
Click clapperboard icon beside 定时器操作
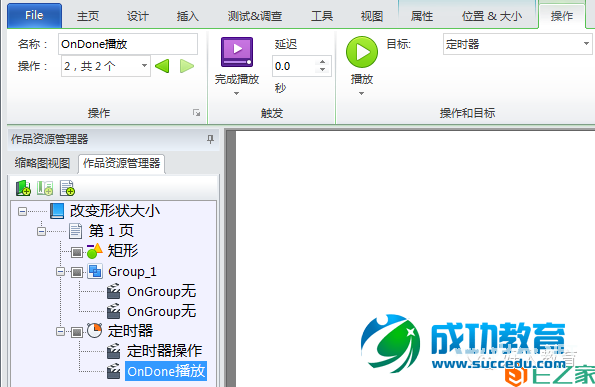(113, 351)
